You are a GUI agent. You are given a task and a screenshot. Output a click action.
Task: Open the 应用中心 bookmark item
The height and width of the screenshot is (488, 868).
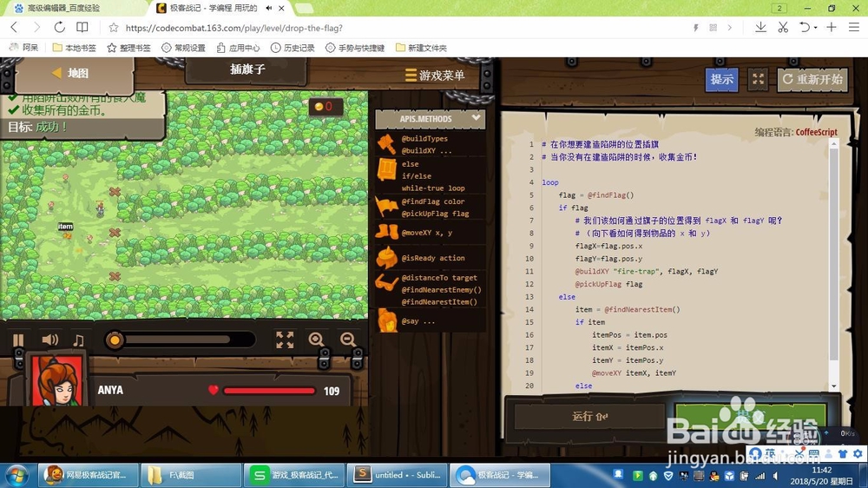238,48
